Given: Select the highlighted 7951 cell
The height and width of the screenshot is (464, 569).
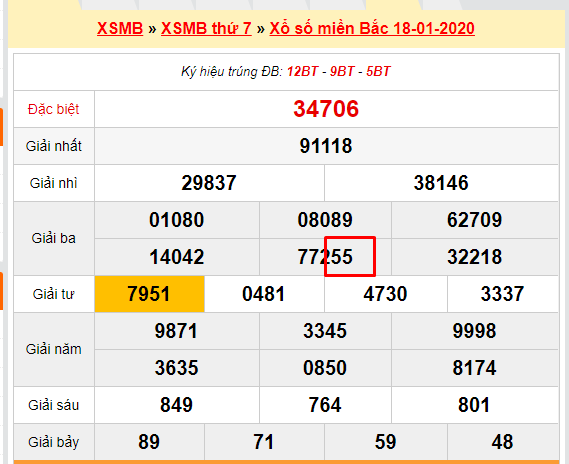Looking at the screenshot, I should tap(149, 294).
